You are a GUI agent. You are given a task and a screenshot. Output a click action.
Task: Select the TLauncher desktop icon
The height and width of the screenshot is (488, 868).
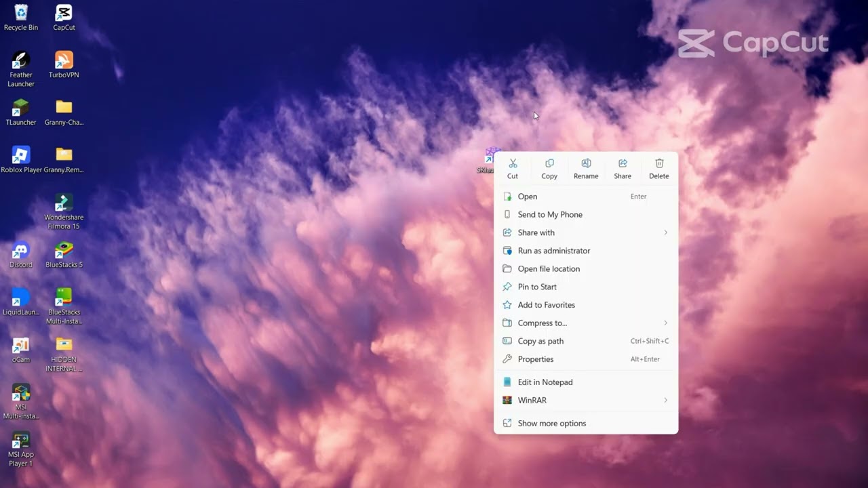point(21,113)
